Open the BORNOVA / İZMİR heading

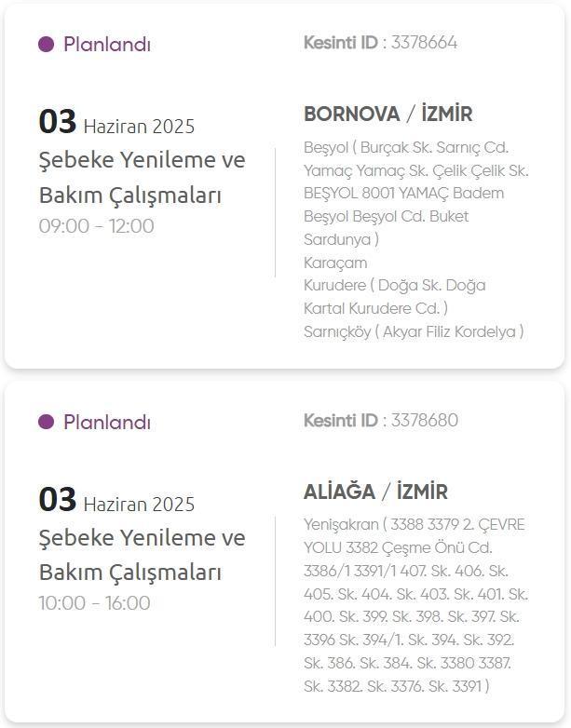[x=387, y=114]
